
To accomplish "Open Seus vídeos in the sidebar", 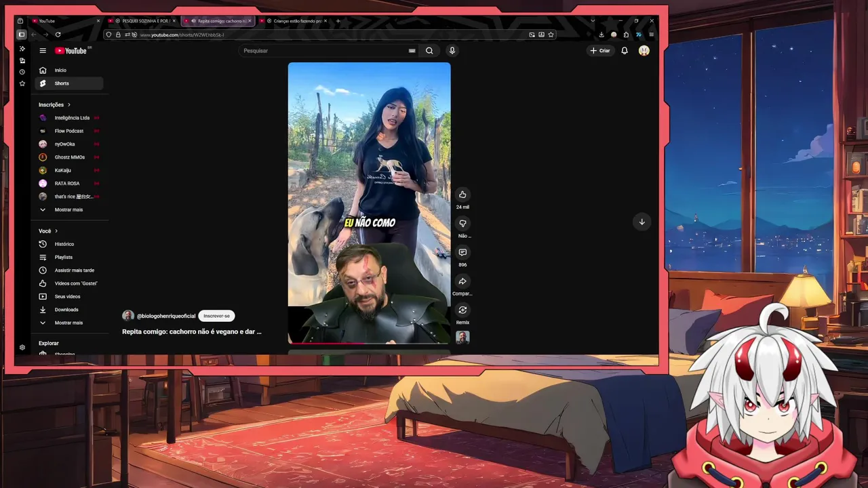I will pyautogui.click(x=71, y=296).
